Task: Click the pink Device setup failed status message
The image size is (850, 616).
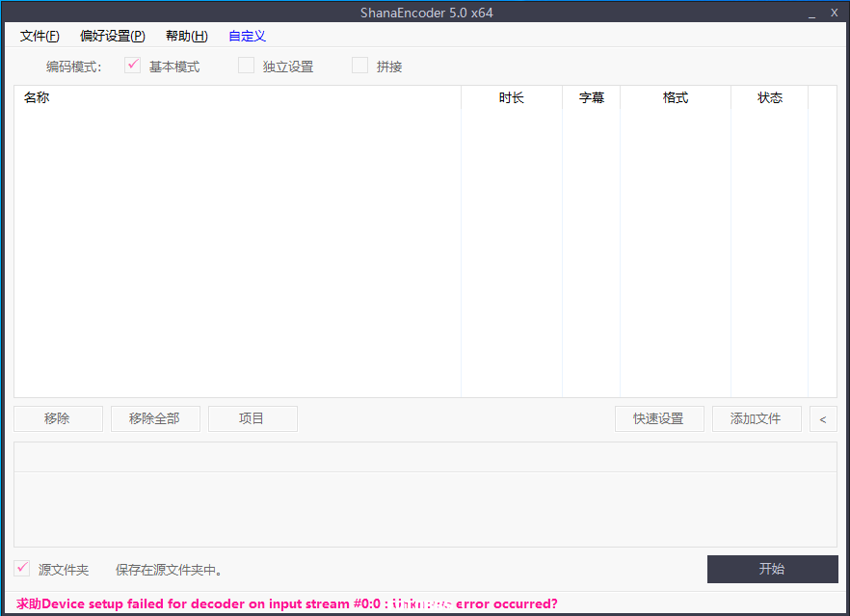Action: 287,603
